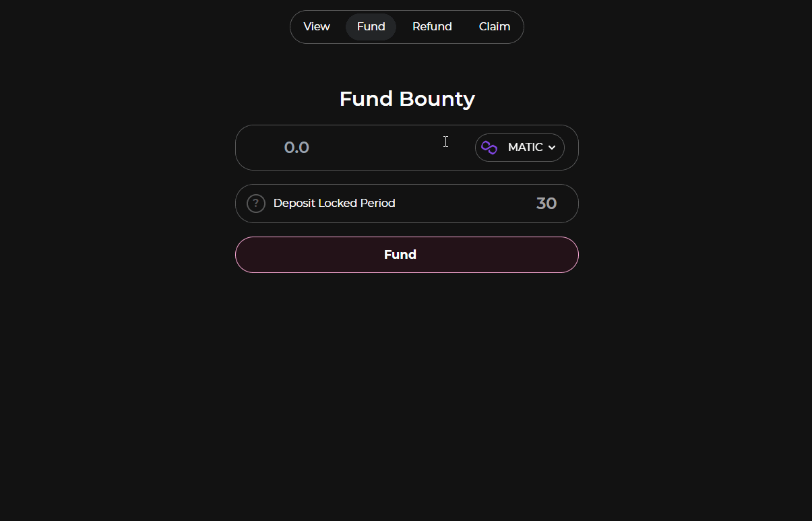Click the Deposit Locked Period value 30
This screenshot has height=521, width=812.
(x=546, y=203)
